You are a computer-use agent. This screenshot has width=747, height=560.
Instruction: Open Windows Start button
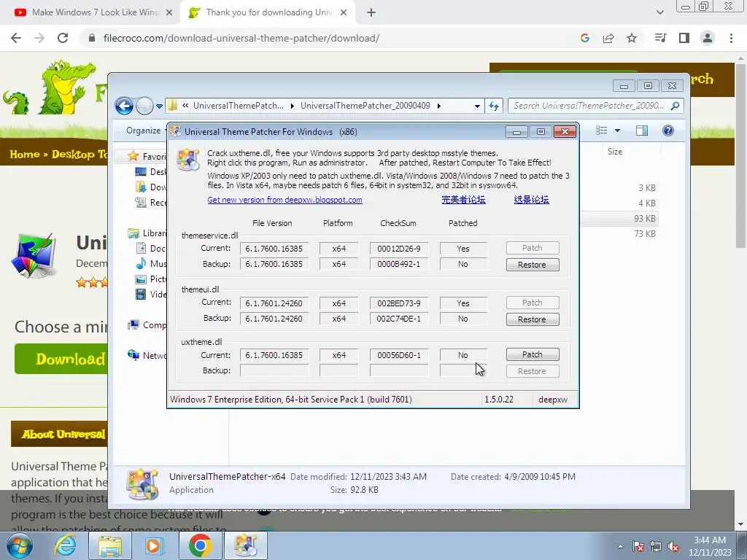(x=20, y=545)
